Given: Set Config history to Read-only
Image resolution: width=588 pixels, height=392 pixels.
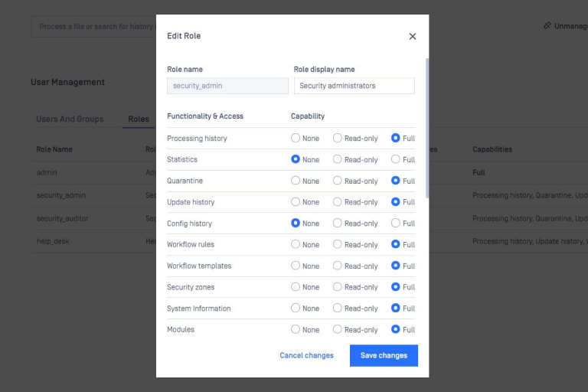Looking at the screenshot, I should [338, 224].
